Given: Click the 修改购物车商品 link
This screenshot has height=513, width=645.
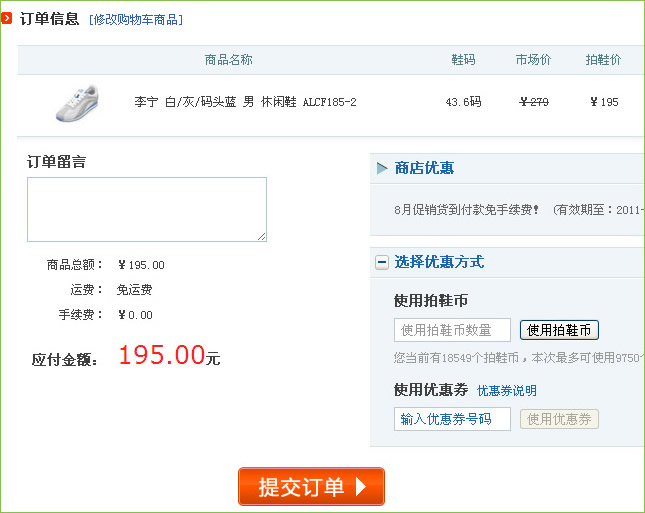Looking at the screenshot, I should 136,20.
